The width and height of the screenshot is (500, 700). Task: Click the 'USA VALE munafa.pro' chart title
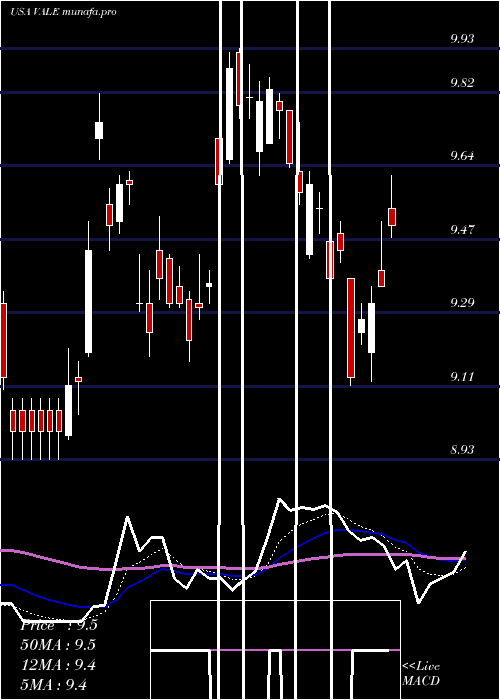(63, 12)
